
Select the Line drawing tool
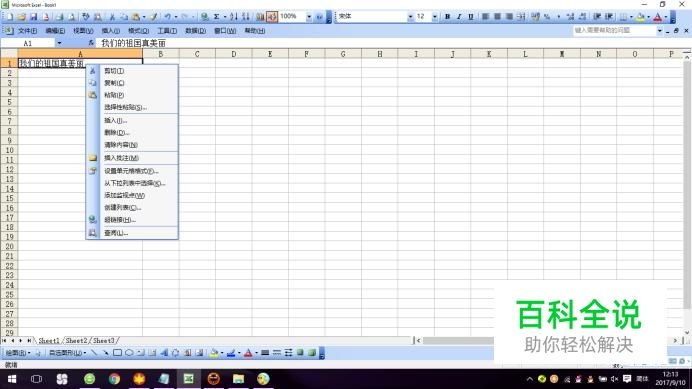[x=94, y=353]
